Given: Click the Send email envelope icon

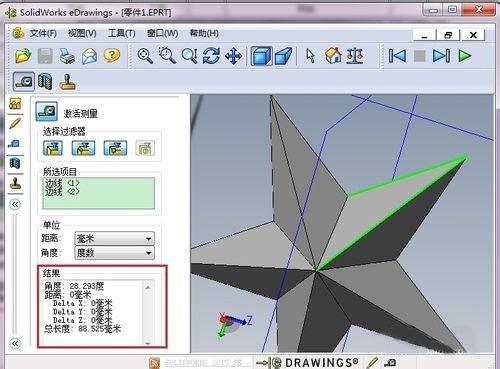Looking at the screenshot, I should click(x=89, y=56).
